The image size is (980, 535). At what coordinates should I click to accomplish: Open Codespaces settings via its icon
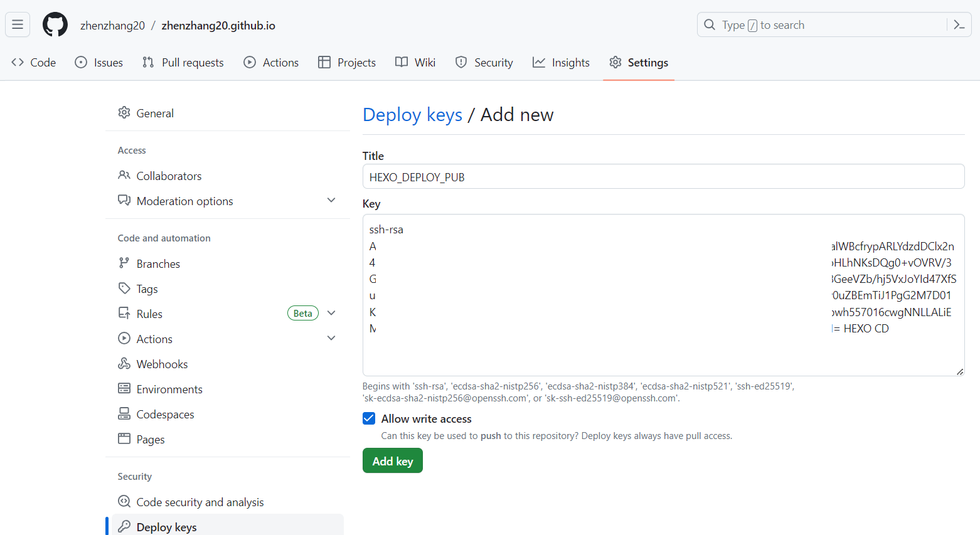(124, 414)
